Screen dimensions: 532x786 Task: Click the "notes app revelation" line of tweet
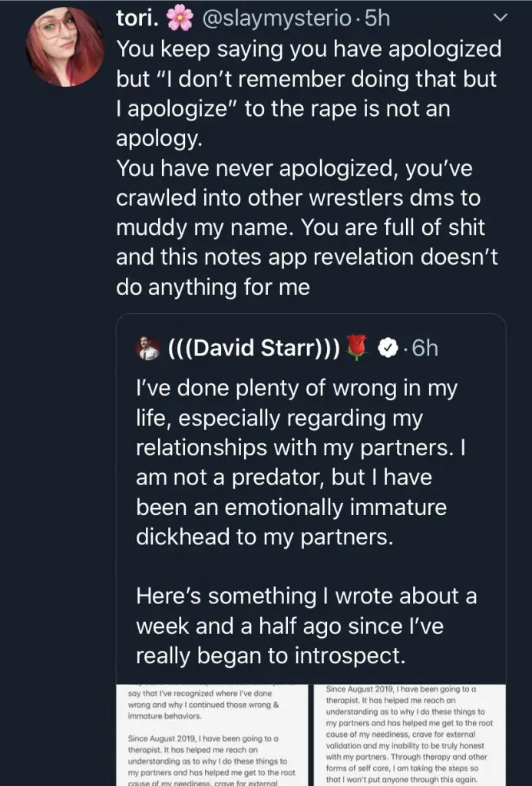click(x=307, y=257)
